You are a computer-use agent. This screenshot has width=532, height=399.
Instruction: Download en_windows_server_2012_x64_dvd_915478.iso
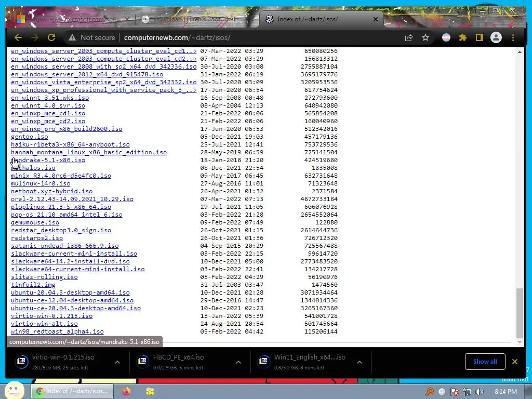(x=87, y=74)
